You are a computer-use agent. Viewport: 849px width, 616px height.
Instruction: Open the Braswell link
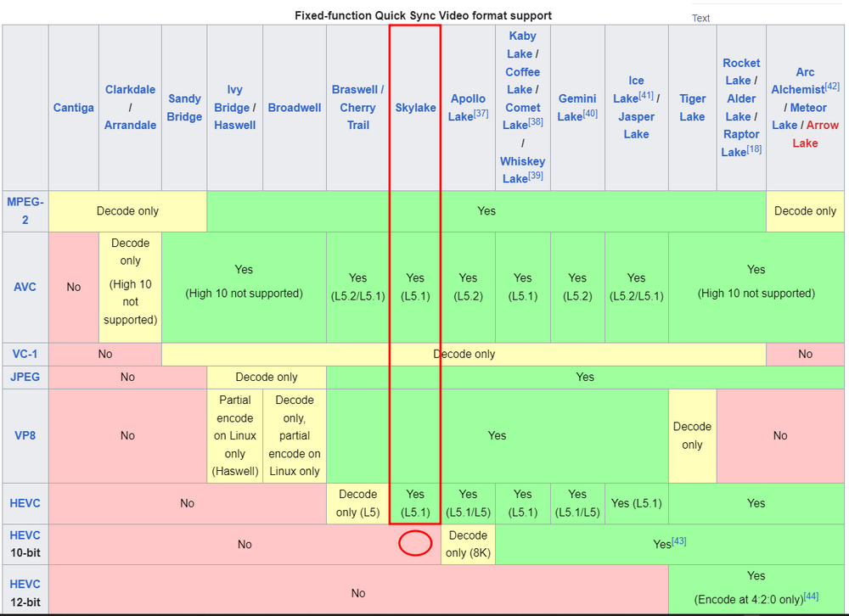pyautogui.click(x=355, y=89)
